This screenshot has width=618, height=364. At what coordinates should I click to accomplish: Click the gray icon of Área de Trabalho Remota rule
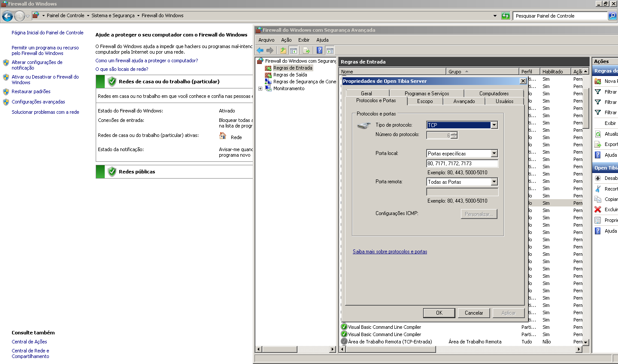pyautogui.click(x=344, y=342)
